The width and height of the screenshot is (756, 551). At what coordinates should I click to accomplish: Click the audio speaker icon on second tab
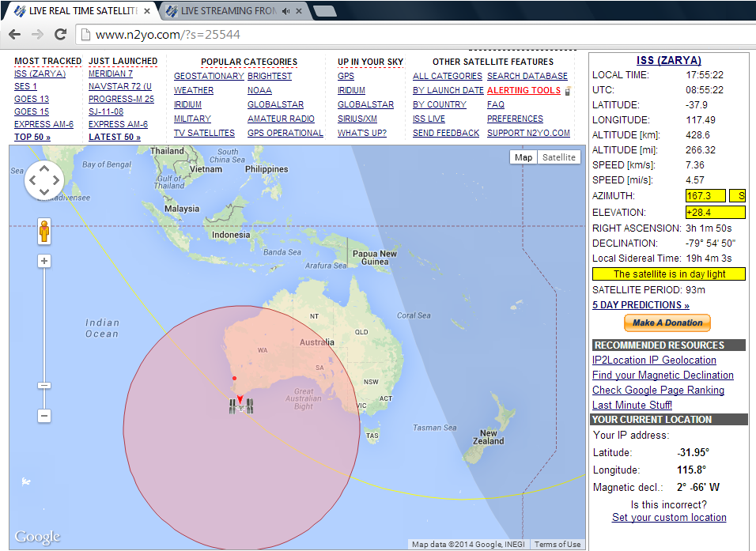(285, 11)
